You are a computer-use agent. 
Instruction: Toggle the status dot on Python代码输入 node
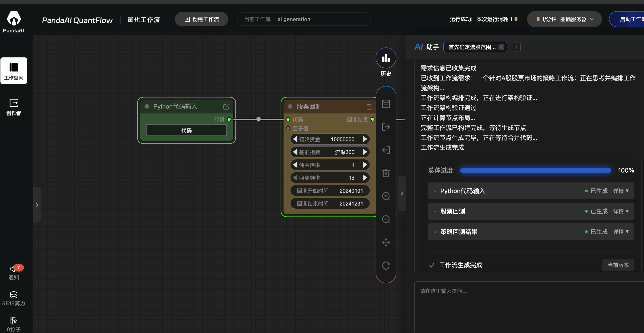[x=147, y=107]
